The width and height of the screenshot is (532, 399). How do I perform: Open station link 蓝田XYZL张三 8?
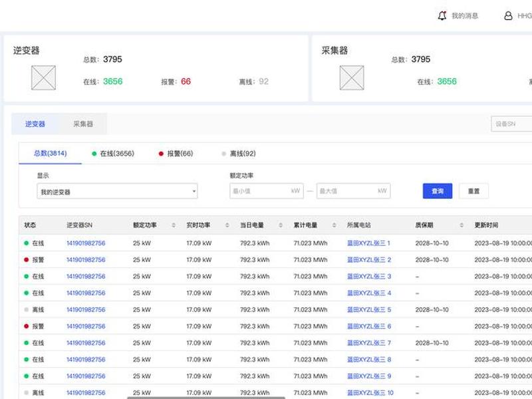click(369, 360)
